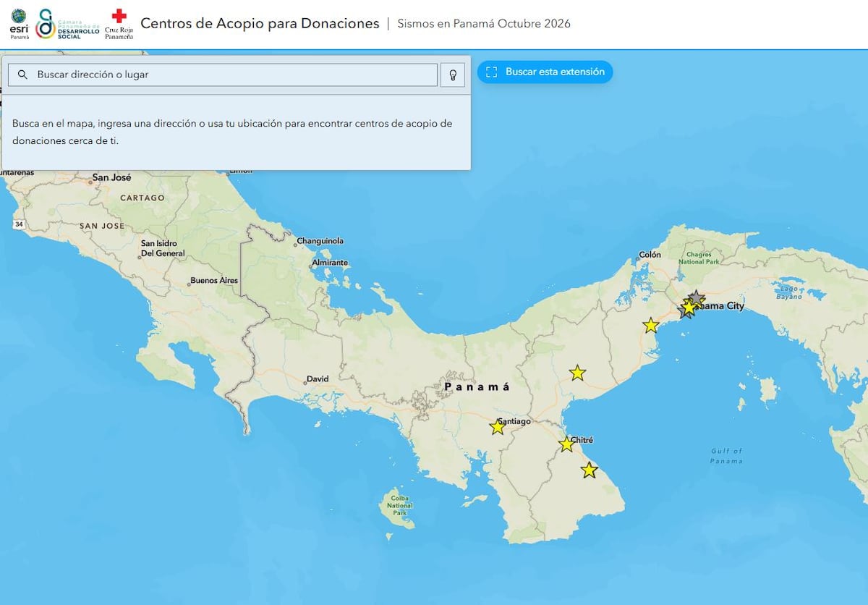
Task: Click the David city label
Action: 318,378
